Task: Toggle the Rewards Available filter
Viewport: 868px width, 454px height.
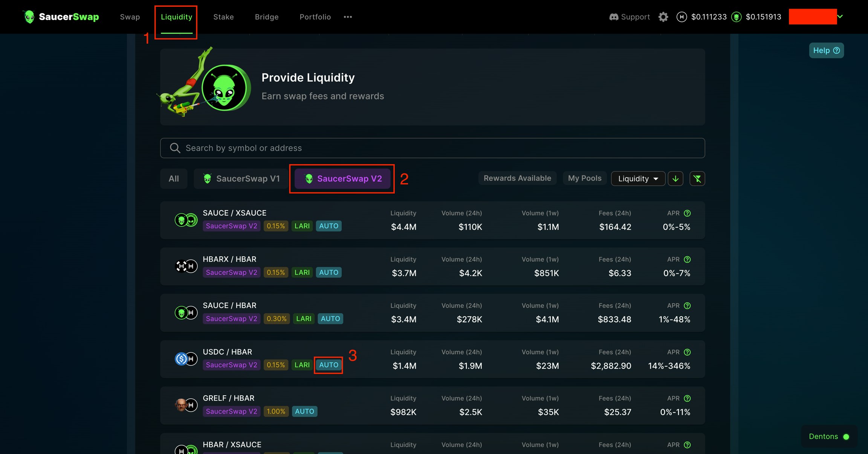Action: tap(517, 178)
